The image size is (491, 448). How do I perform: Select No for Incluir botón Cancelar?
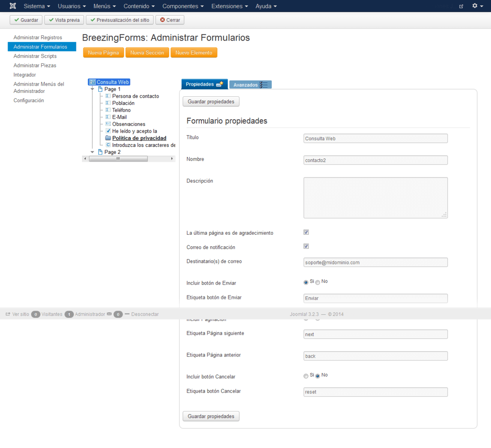pos(317,376)
